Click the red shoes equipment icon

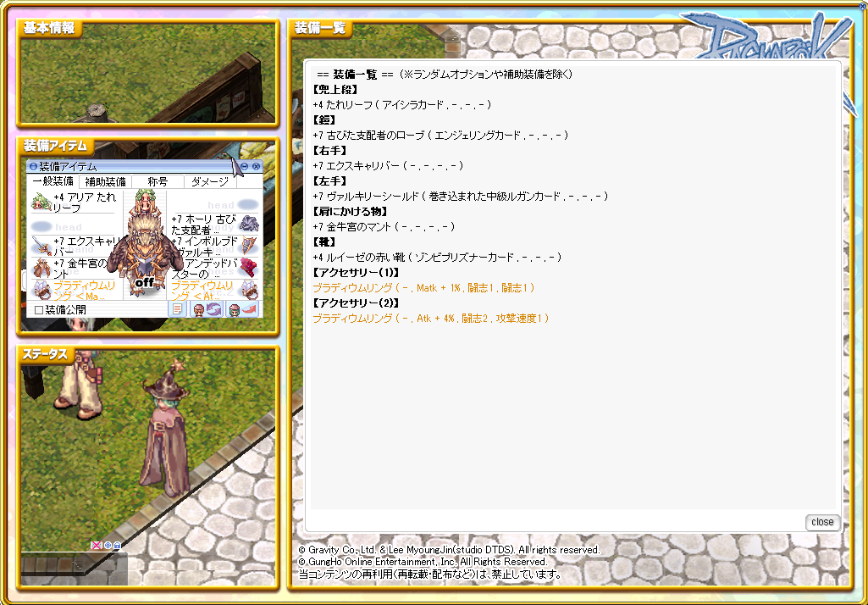tap(247, 268)
